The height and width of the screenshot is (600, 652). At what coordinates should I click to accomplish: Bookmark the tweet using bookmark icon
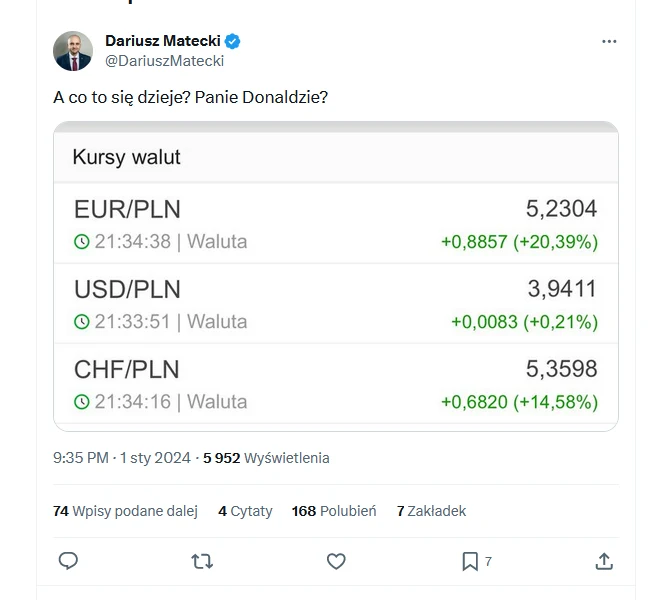(x=470, y=561)
